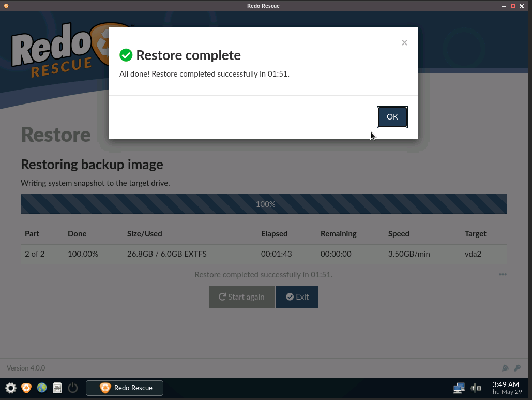The width and height of the screenshot is (532, 400).
Task: Click the Speed column header
Action: (399, 233)
